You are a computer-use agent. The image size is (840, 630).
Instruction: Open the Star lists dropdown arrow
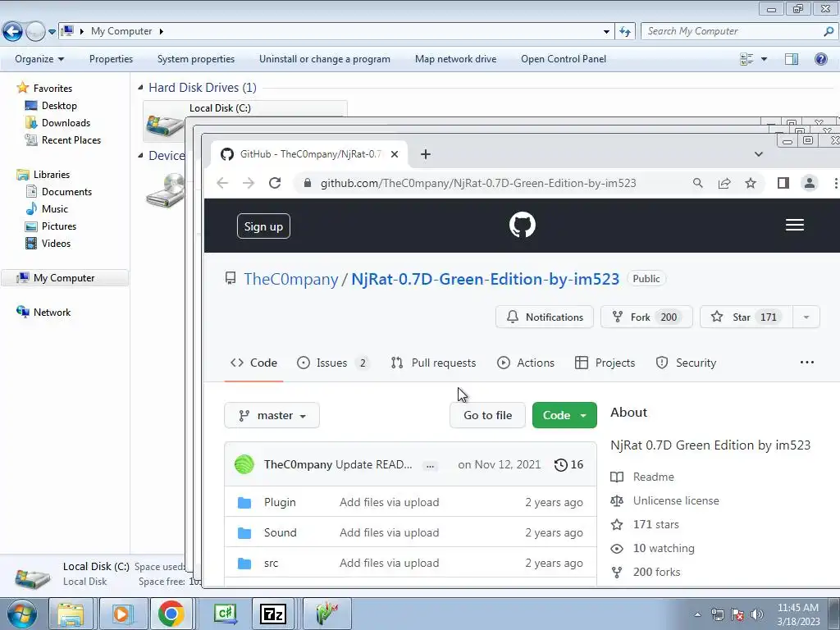coord(806,317)
